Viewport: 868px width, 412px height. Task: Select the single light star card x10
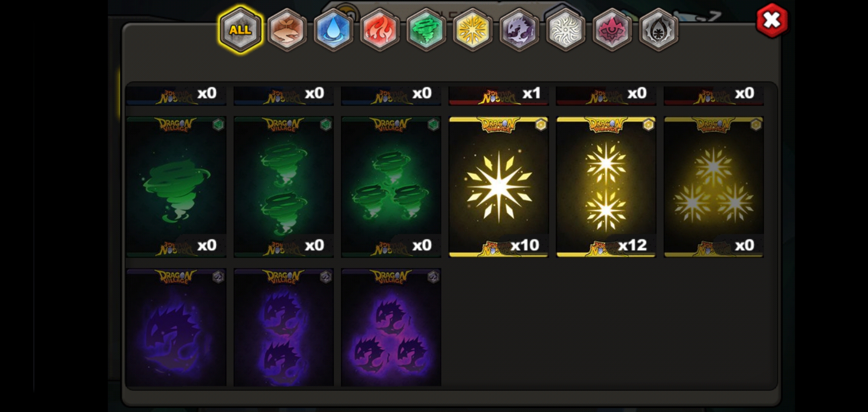(499, 187)
